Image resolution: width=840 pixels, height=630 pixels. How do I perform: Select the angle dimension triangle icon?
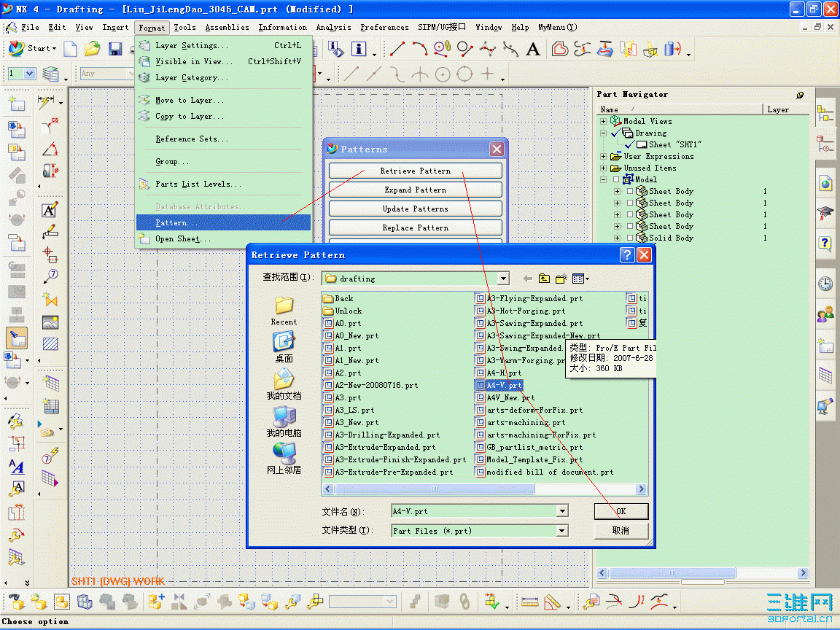pos(50,149)
